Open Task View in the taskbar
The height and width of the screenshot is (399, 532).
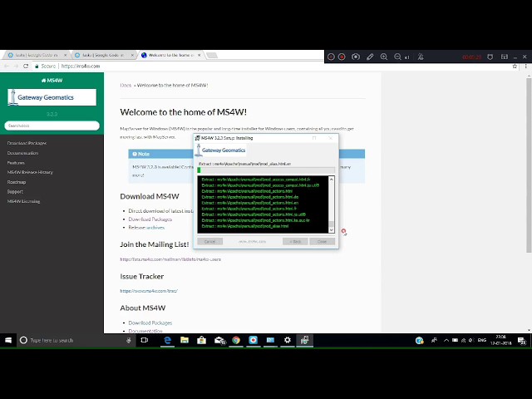click(x=144, y=340)
